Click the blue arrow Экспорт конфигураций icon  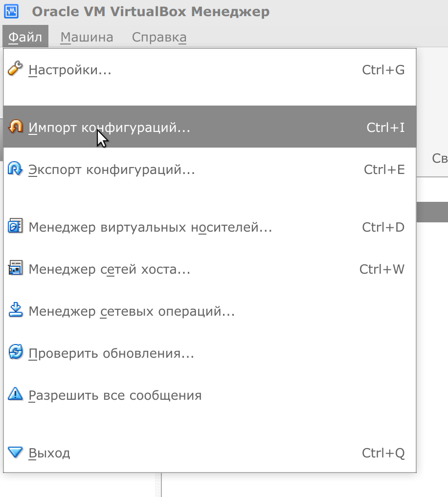16,169
